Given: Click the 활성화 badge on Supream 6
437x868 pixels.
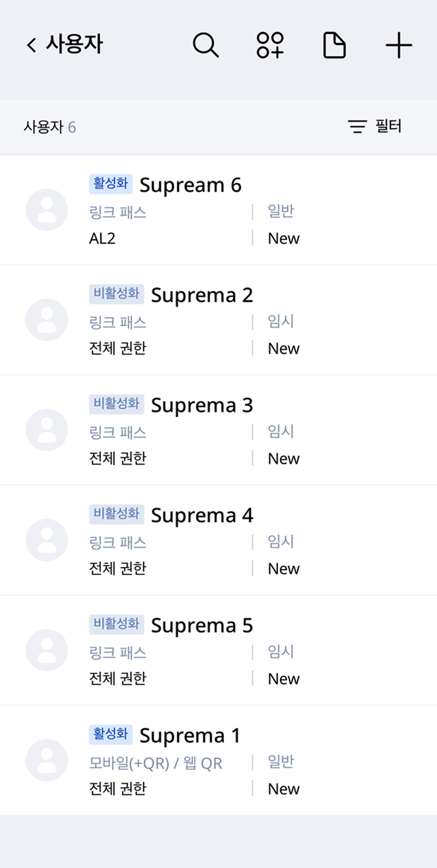Looking at the screenshot, I should tap(110, 184).
